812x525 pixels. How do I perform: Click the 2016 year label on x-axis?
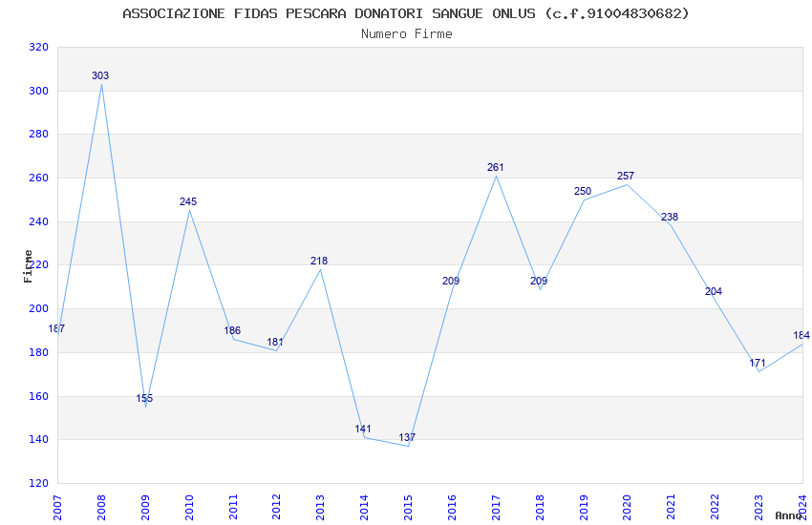click(452, 508)
